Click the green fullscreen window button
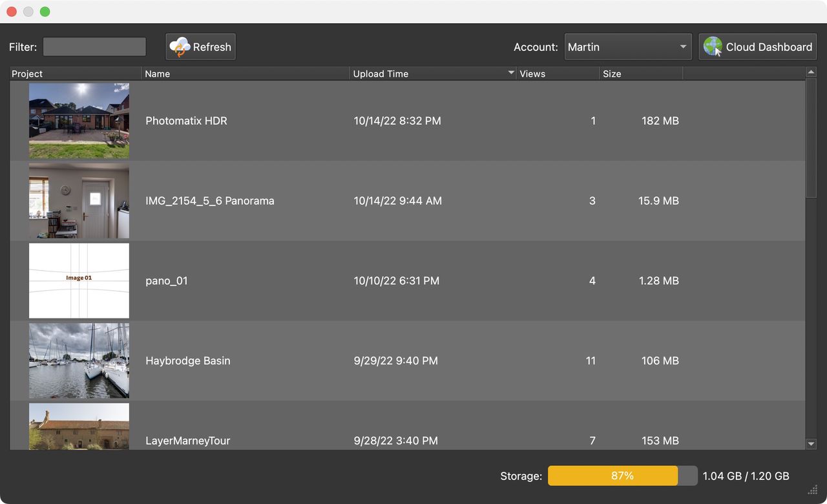 pyautogui.click(x=45, y=12)
